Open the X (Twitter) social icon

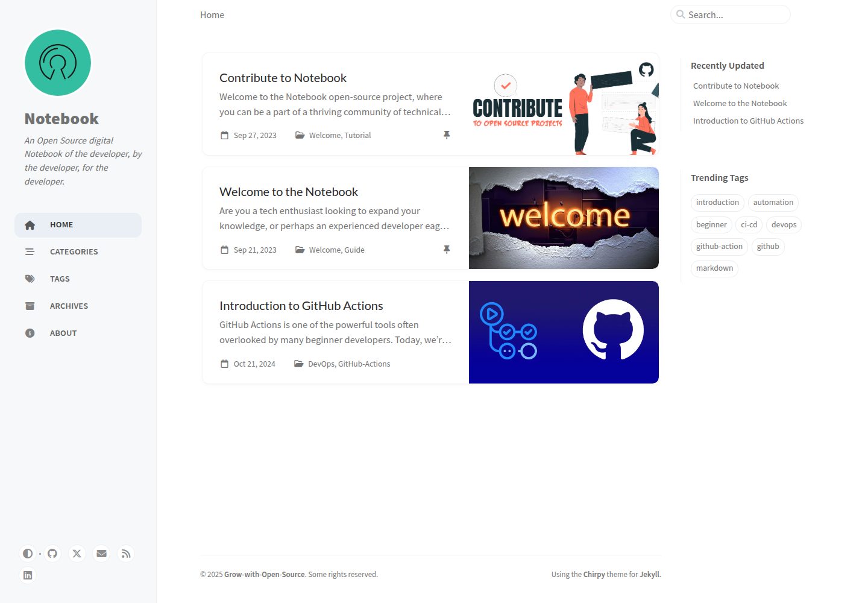coord(77,554)
